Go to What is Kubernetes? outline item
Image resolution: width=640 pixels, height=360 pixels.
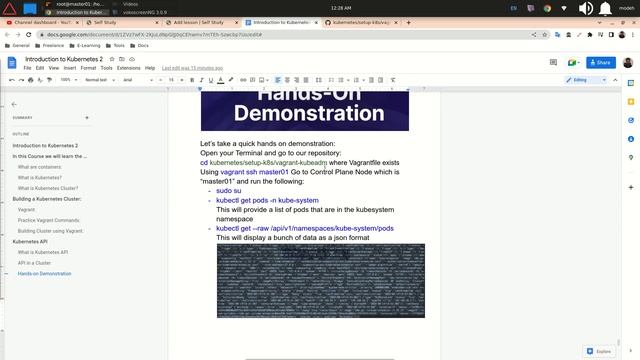click(40, 178)
